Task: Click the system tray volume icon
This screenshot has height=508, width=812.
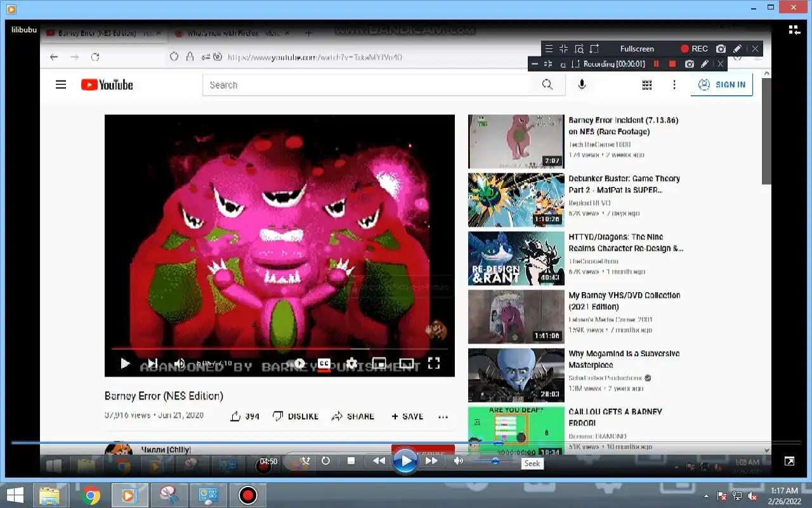Action: 752,495
